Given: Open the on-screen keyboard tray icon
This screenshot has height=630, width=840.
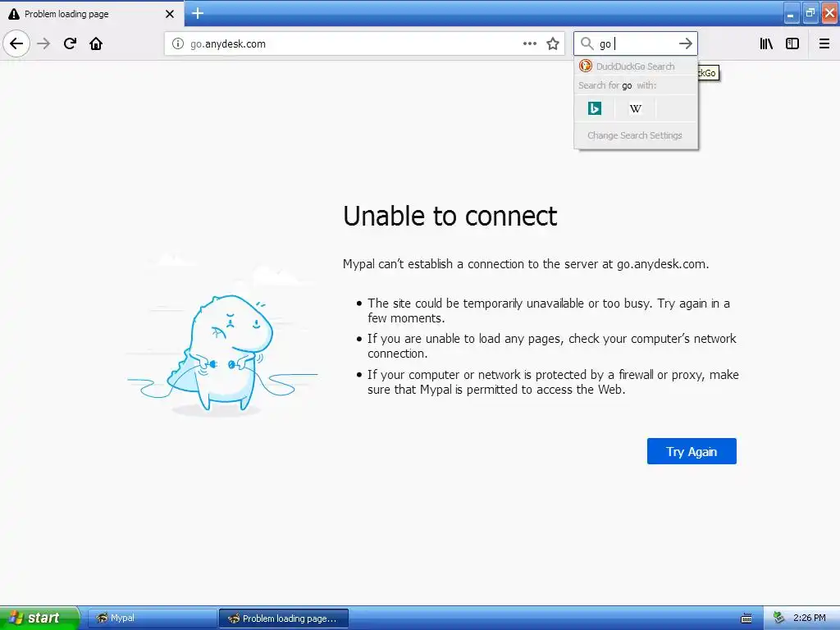Looking at the screenshot, I should point(746,619).
